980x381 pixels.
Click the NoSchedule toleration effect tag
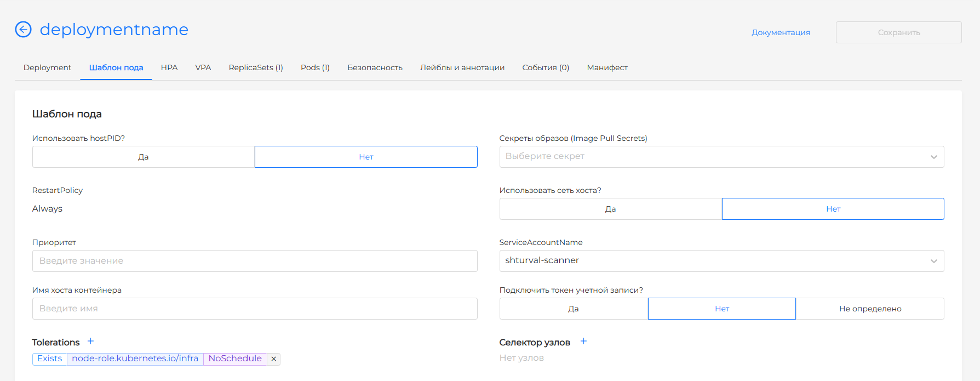coord(235,359)
